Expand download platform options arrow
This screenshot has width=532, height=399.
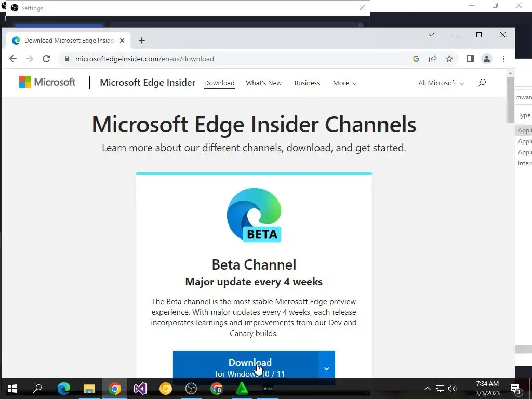coord(327,368)
